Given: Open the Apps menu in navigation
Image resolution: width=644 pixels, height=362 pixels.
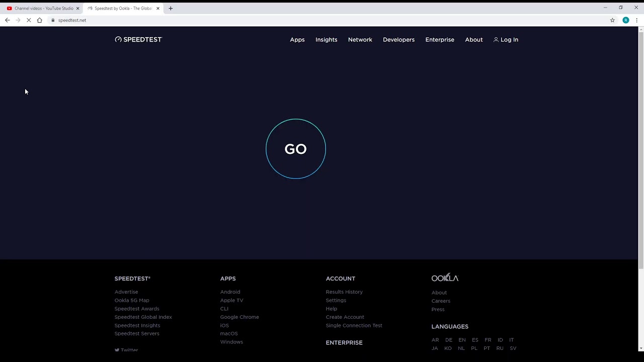Looking at the screenshot, I should click(297, 40).
